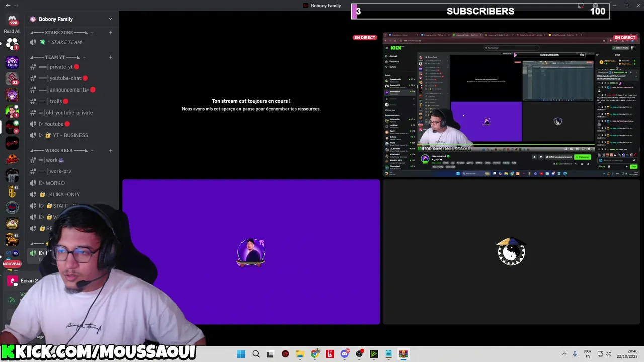The width and height of the screenshot is (644, 362).
Task: Open File Explorer from the taskbar
Action: pyautogui.click(x=300, y=354)
